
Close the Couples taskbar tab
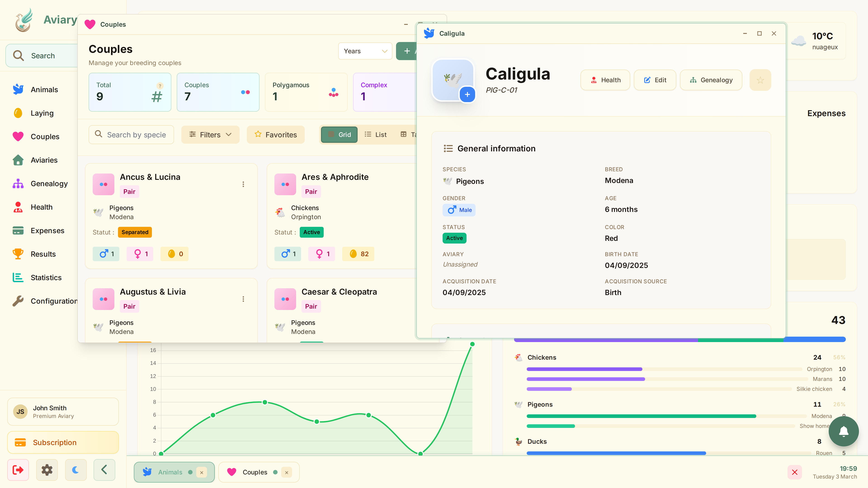point(286,472)
